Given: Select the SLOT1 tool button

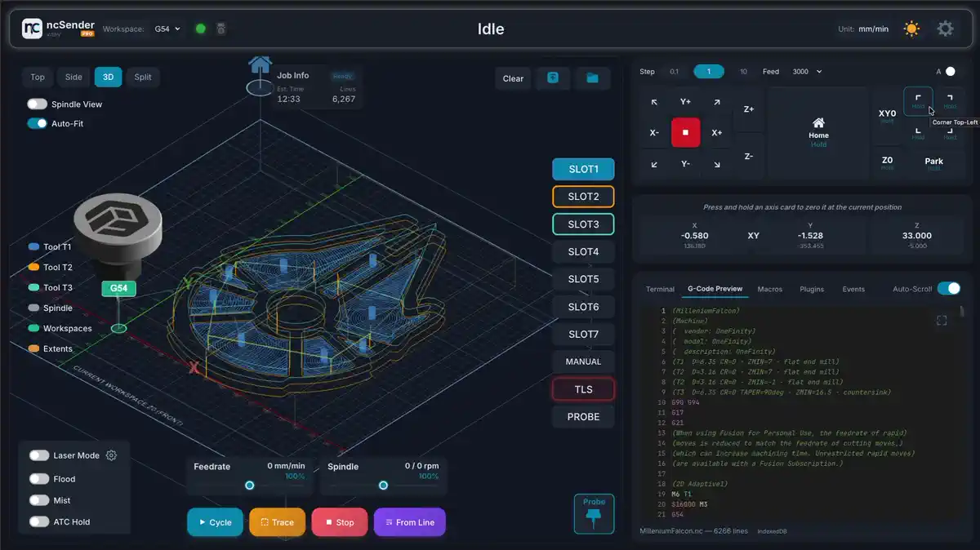Looking at the screenshot, I should (584, 170).
